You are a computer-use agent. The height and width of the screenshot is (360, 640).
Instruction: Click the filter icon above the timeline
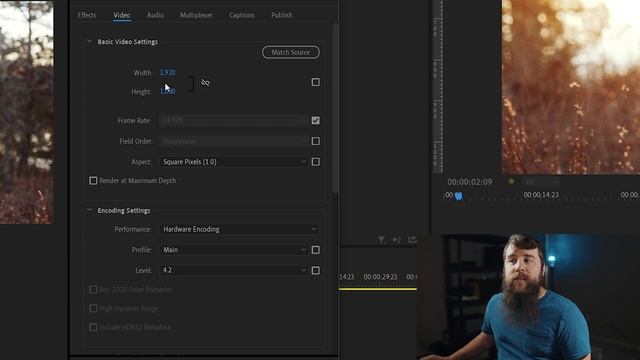tap(381, 240)
